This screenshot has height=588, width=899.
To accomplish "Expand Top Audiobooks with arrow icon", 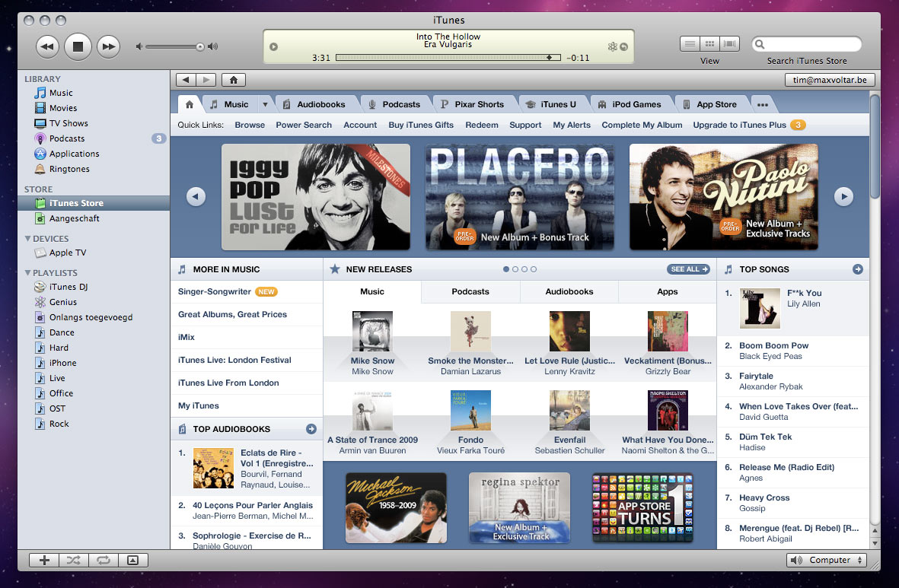I will click(311, 429).
